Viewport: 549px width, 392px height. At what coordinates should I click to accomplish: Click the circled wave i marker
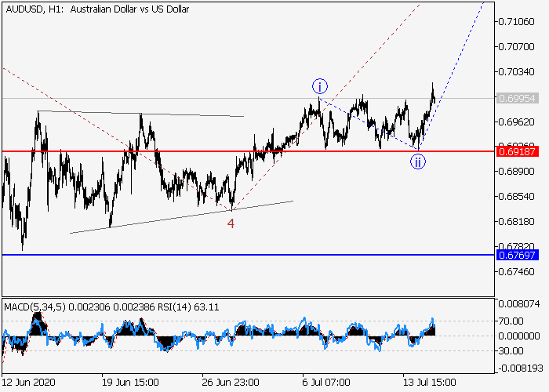pos(319,86)
